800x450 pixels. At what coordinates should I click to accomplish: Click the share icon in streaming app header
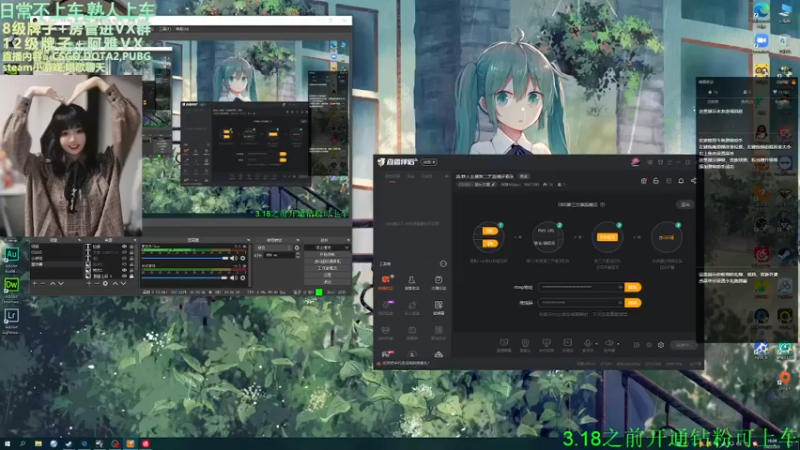pos(693,181)
